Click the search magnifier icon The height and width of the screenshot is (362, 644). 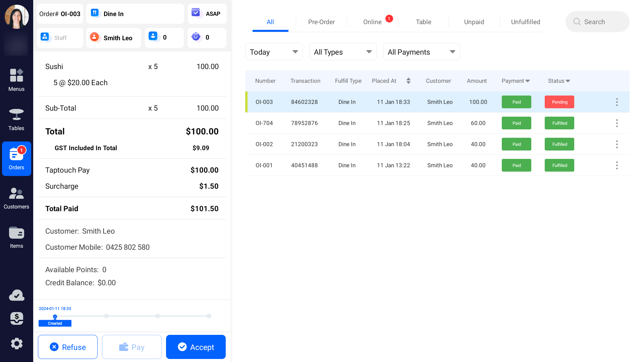point(577,22)
